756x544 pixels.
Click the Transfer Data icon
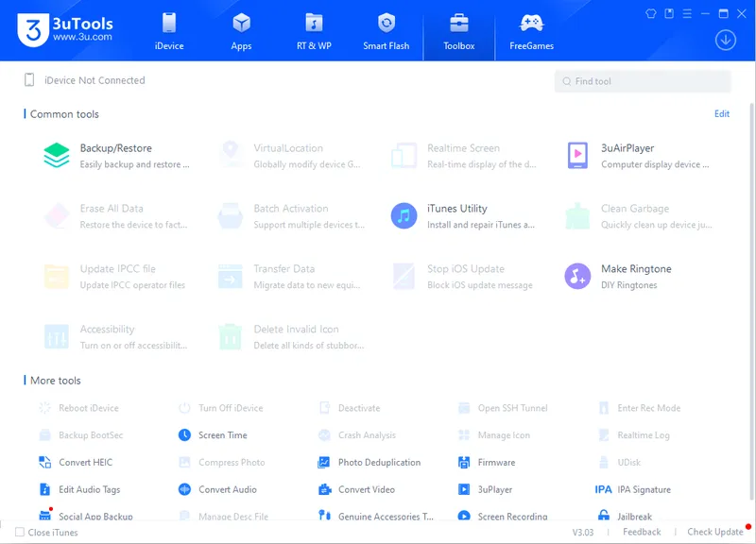coord(231,276)
